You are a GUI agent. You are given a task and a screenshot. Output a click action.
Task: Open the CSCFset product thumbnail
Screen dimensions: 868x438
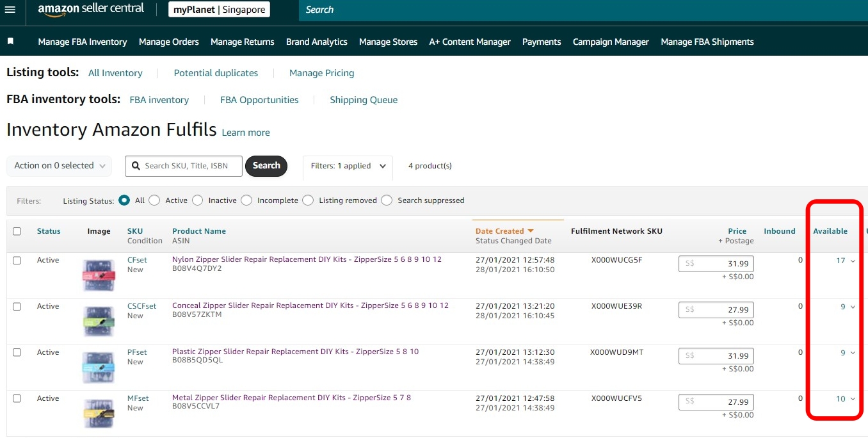tap(99, 321)
